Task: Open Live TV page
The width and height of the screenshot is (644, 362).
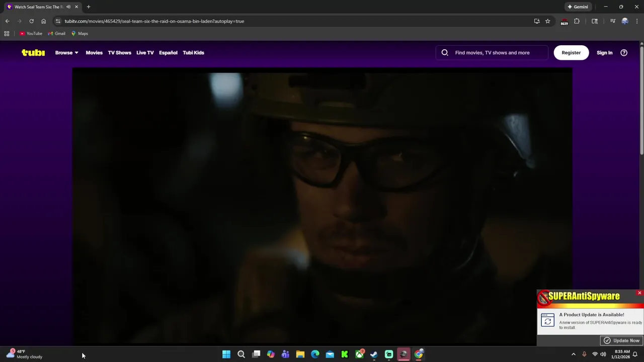Action: tap(145, 52)
